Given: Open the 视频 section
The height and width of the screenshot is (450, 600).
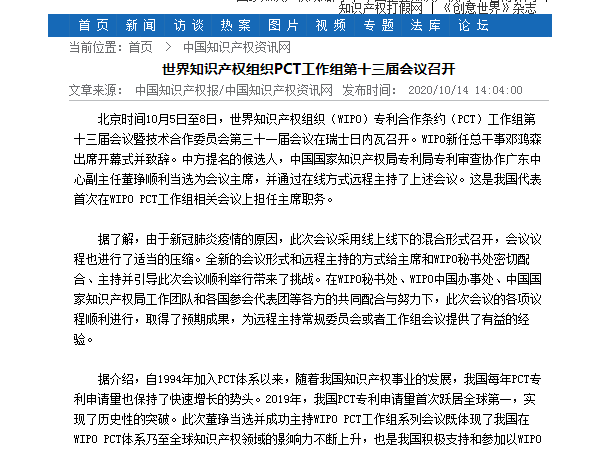Looking at the screenshot, I should click(331, 26).
